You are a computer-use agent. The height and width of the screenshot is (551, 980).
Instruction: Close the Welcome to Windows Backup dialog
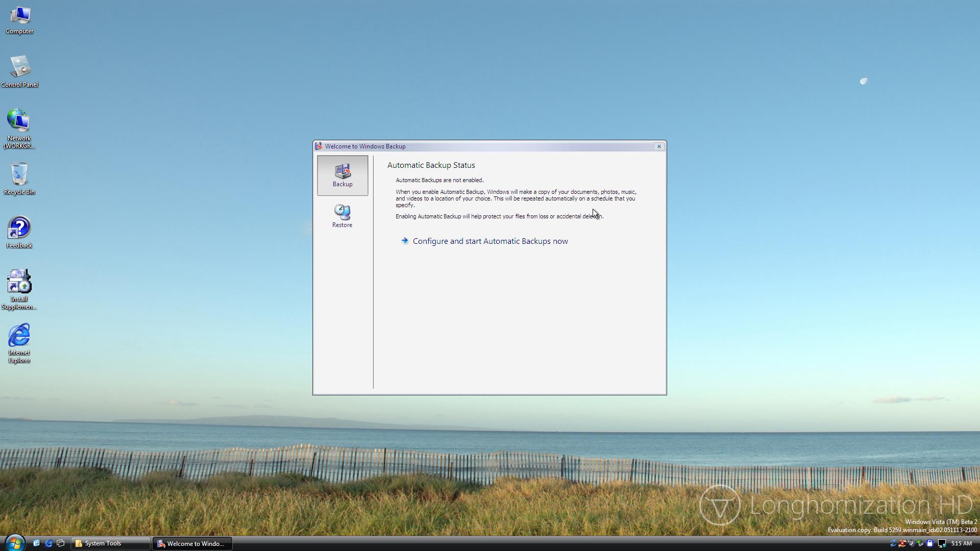(658, 146)
